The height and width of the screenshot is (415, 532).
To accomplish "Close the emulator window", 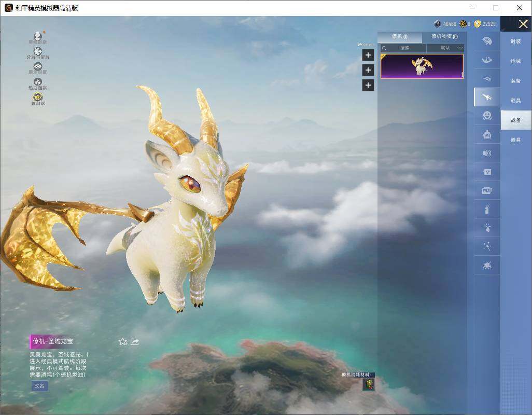I will pyautogui.click(x=520, y=8).
